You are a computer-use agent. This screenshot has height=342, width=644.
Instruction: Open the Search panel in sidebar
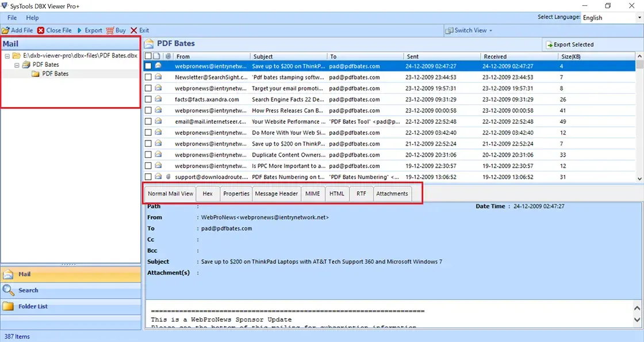coord(28,290)
